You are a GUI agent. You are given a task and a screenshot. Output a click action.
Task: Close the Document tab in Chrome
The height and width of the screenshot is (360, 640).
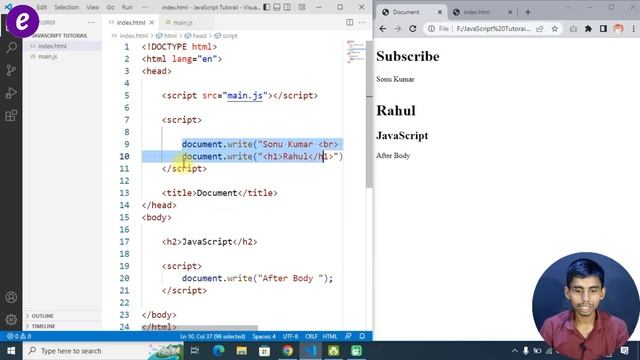440,12
